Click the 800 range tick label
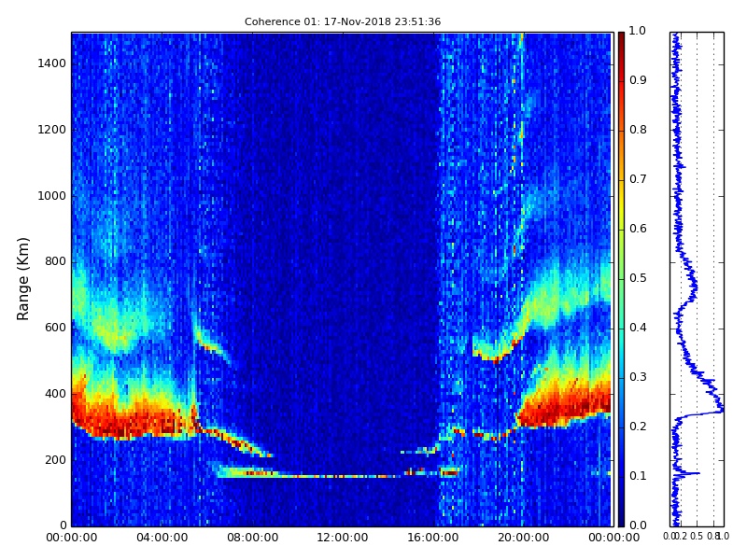The height and width of the screenshot is (560, 747). [x=56, y=261]
